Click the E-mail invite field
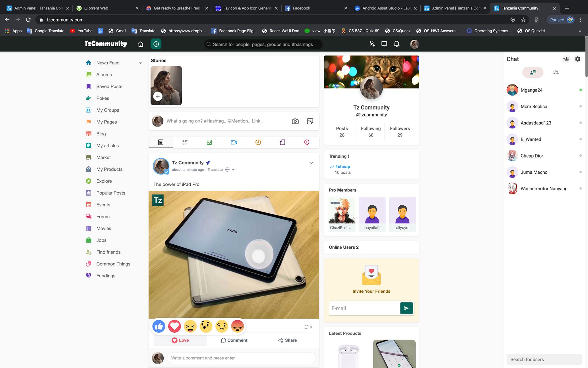Screen dimensions: 588x368 click(x=365, y=308)
